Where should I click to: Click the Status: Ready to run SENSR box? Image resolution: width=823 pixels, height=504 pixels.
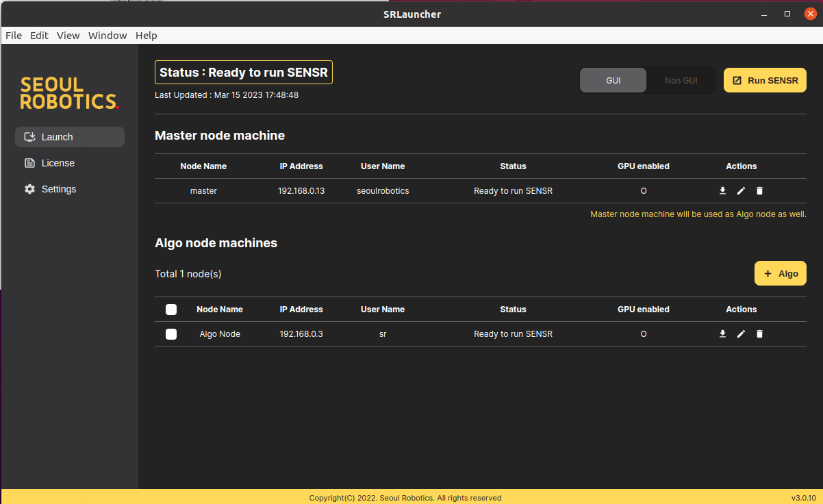pyautogui.click(x=244, y=72)
